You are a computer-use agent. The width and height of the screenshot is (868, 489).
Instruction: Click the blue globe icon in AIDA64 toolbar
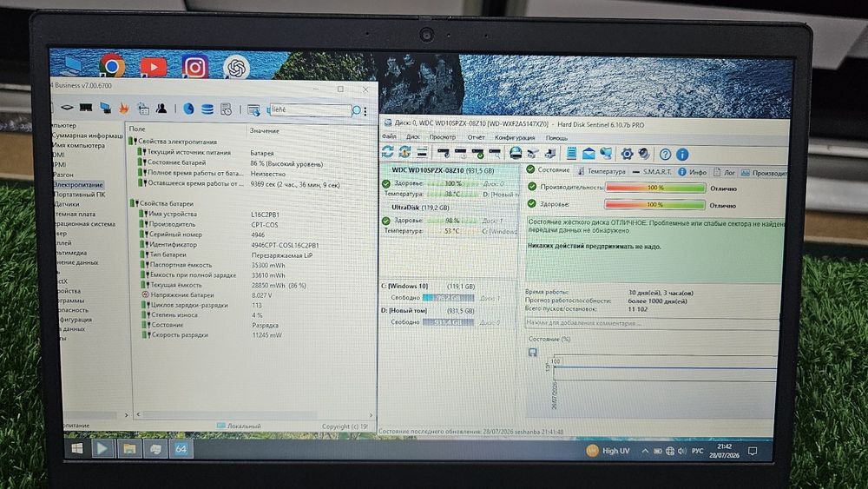point(188,109)
